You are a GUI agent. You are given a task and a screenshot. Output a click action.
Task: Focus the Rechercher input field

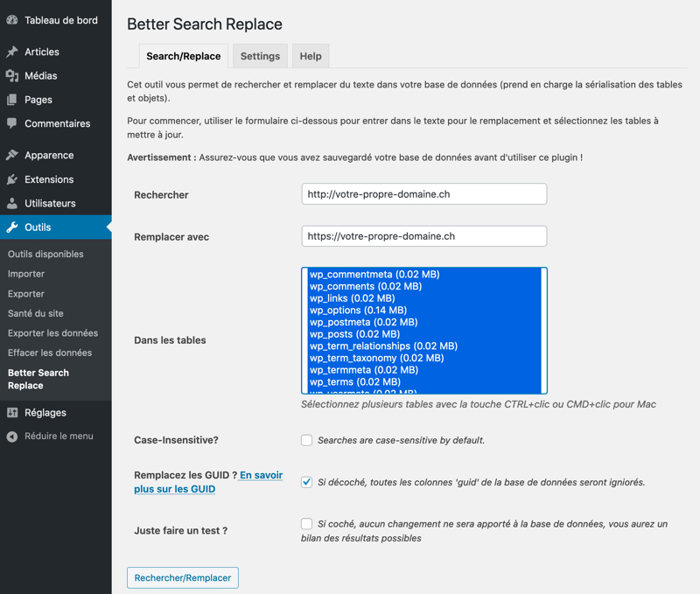coord(424,194)
